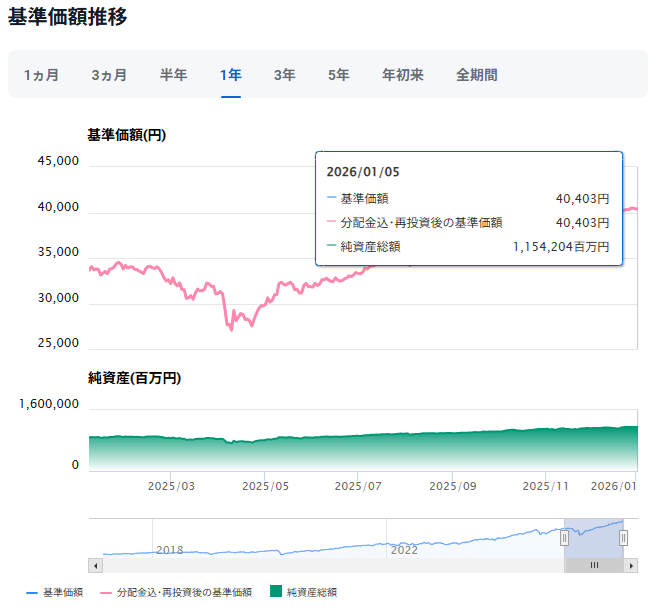Select the 1年 period tab
Screen dimensions: 659x613
click(x=231, y=75)
